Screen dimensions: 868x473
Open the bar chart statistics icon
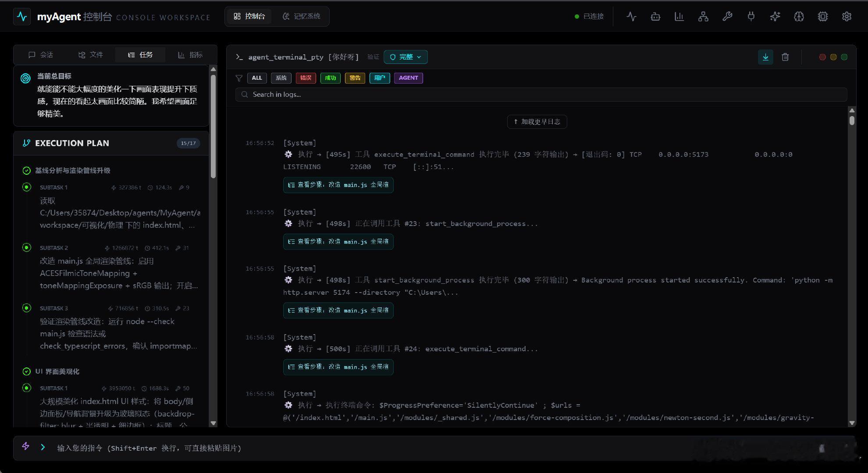(x=679, y=17)
